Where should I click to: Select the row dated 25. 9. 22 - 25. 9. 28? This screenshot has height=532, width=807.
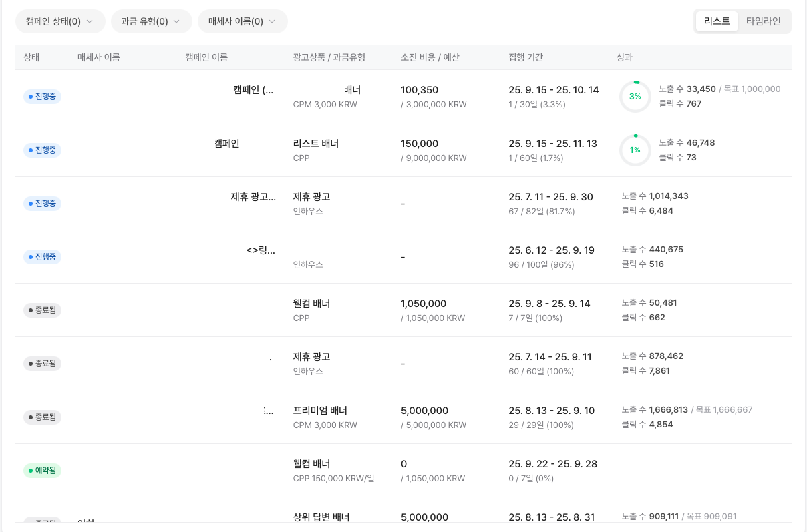tap(552, 464)
